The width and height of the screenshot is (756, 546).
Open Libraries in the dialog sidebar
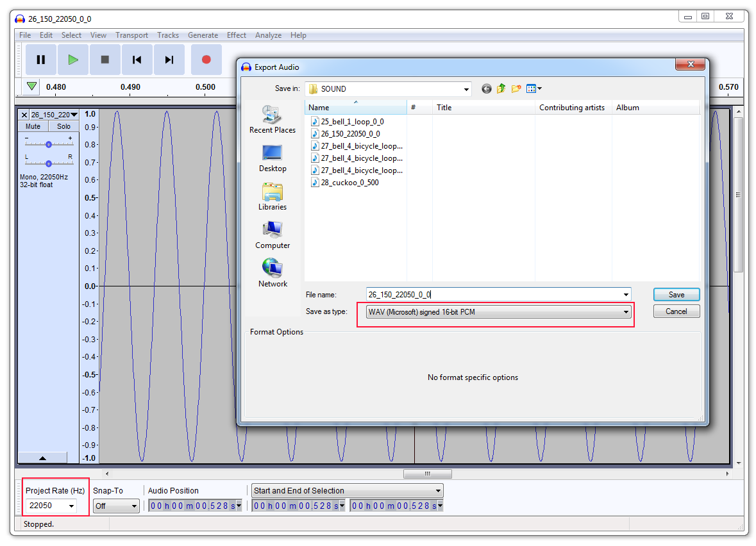coord(273,197)
